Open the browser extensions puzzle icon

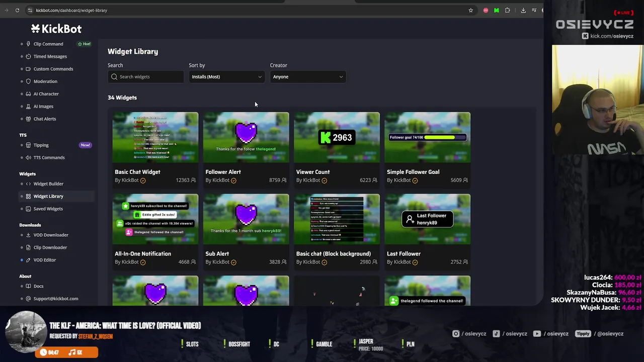pos(507,10)
